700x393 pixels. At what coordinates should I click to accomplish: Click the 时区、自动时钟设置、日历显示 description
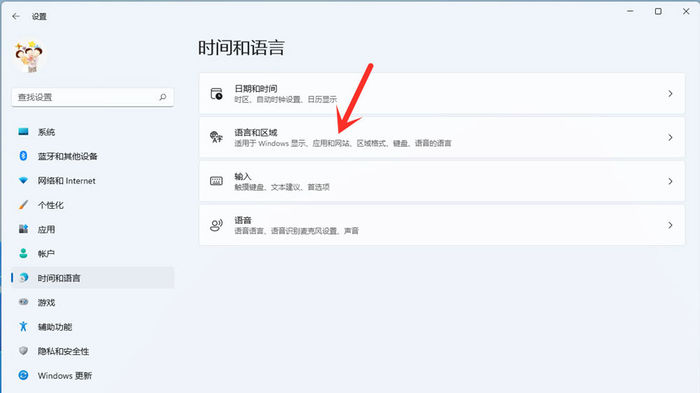tap(286, 100)
